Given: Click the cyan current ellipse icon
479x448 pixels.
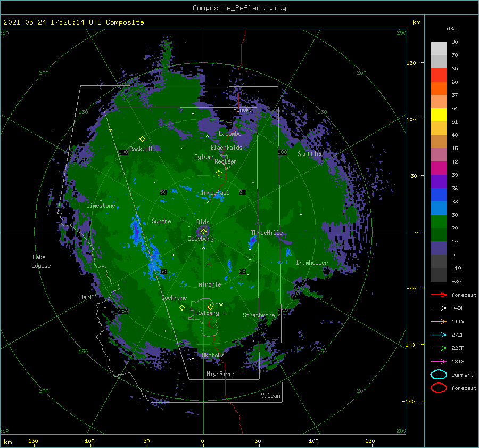Looking at the screenshot, I should pyautogui.click(x=439, y=374).
